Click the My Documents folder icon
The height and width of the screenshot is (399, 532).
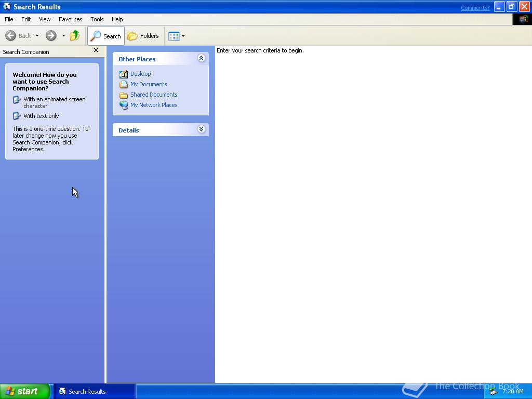click(x=124, y=85)
